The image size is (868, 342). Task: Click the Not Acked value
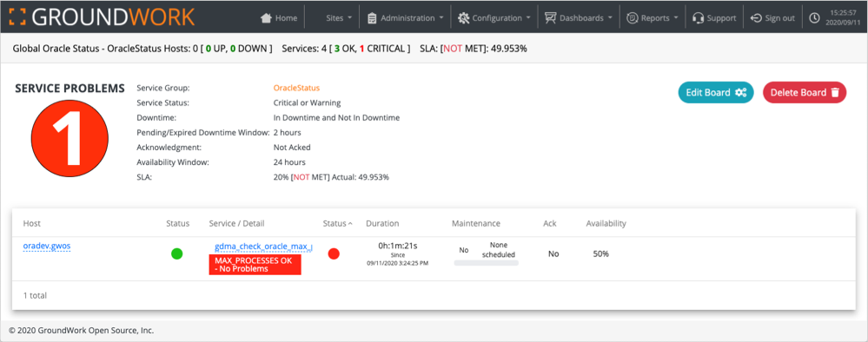292,148
